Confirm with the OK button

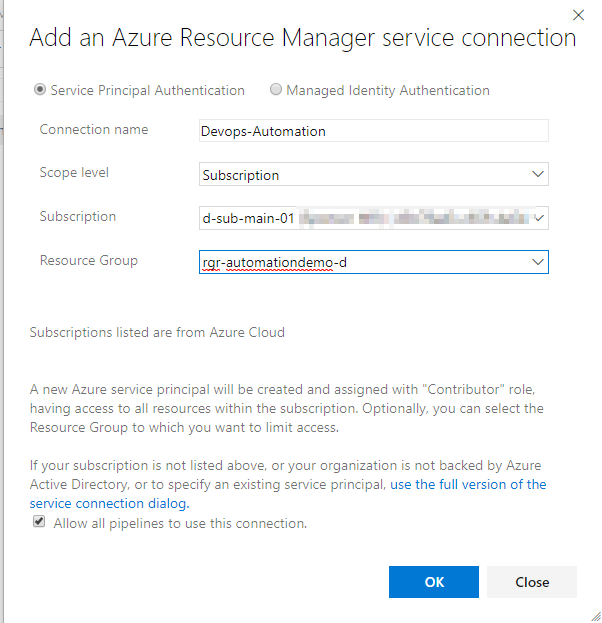pyautogui.click(x=434, y=582)
